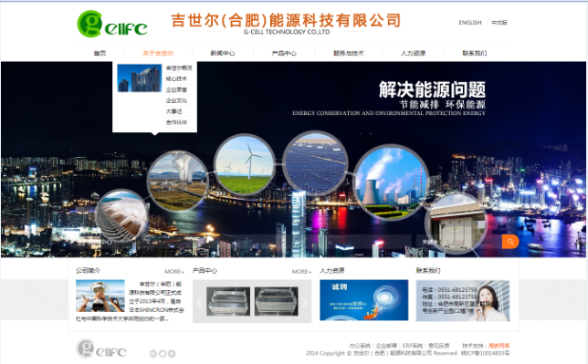Click the green Gellfc logo in header
588x364 pixels.
tap(112, 24)
